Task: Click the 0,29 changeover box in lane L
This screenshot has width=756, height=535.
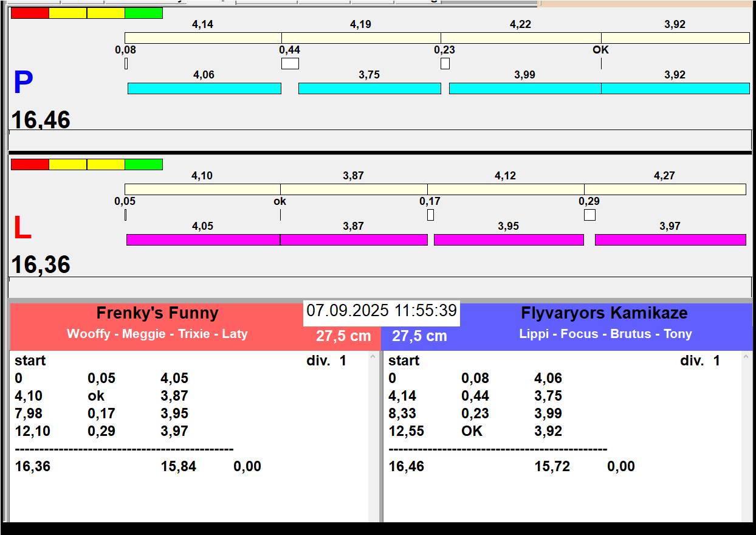Action: click(589, 215)
